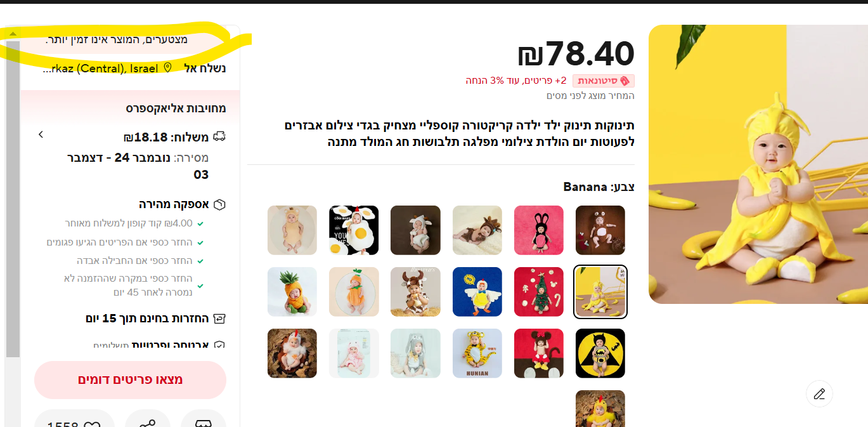This screenshot has height=427, width=868.
Task: Open the AliExpress commitment section header
Action: pos(176,108)
